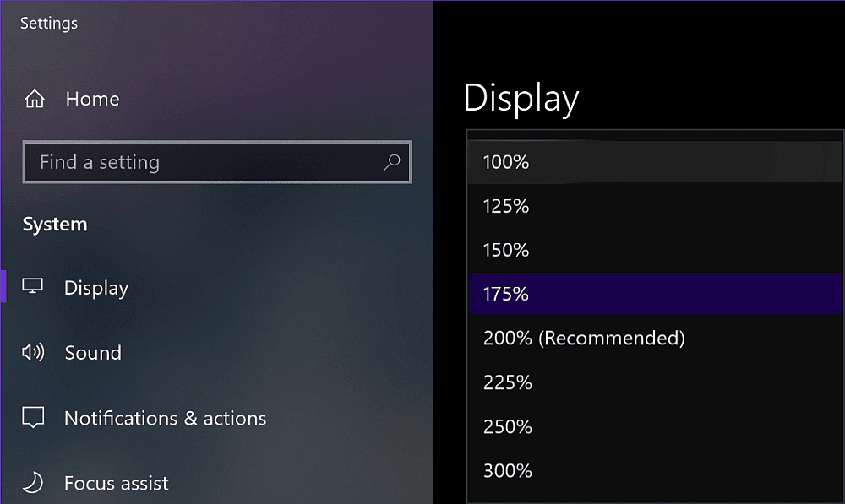Select the Display sidebar item
The image size is (845, 504).
point(96,288)
